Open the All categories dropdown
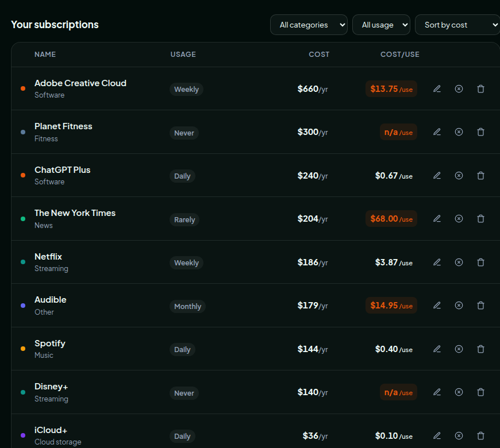Image resolution: width=500 pixels, height=448 pixels. click(309, 25)
